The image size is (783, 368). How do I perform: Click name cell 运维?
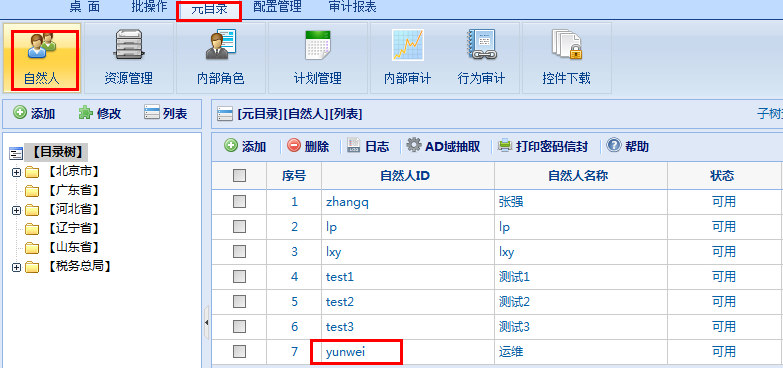(511, 352)
